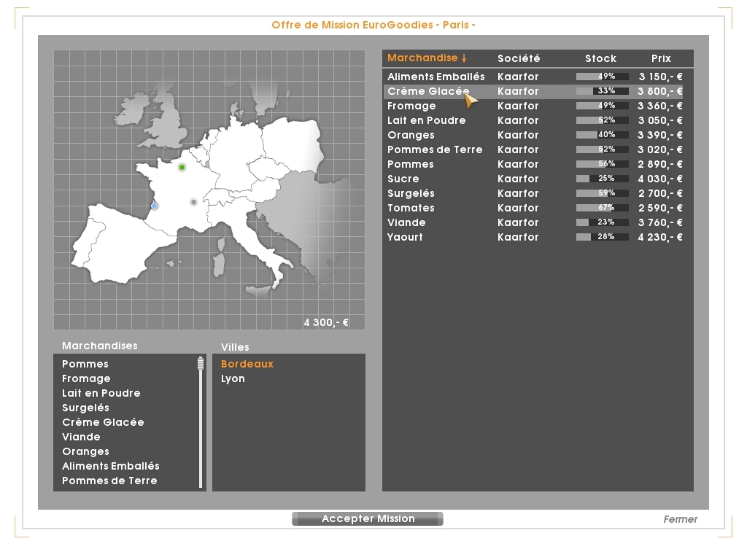The height and width of the screenshot is (560, 747).
Task: Sort the offers by Société column
Action: 519,58
